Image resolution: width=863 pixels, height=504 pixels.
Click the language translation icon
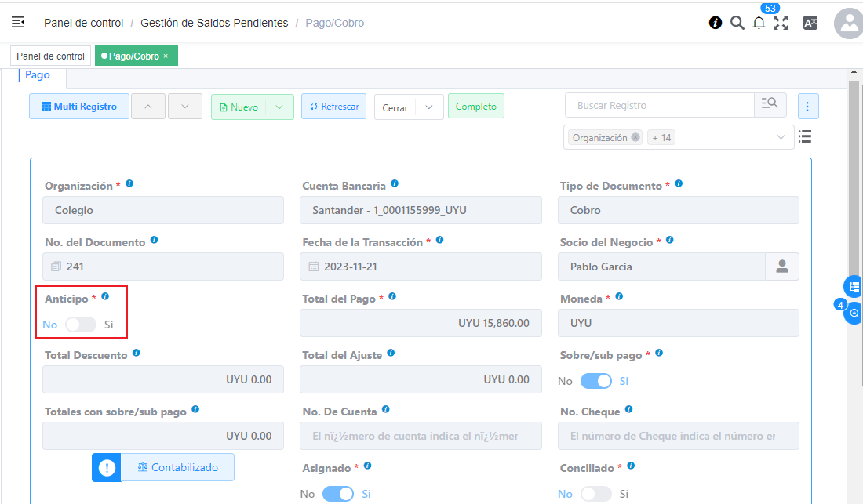click(810, 24)
